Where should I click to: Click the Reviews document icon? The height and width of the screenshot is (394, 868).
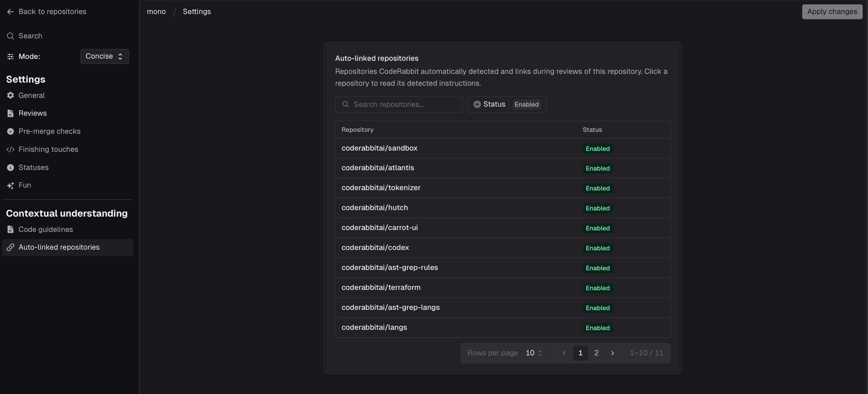pos(11,113)
